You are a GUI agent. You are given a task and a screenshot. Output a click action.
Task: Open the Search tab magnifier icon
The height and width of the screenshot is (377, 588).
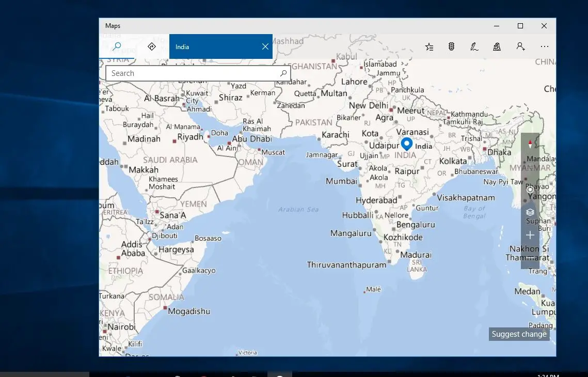[x=117, y=46]
